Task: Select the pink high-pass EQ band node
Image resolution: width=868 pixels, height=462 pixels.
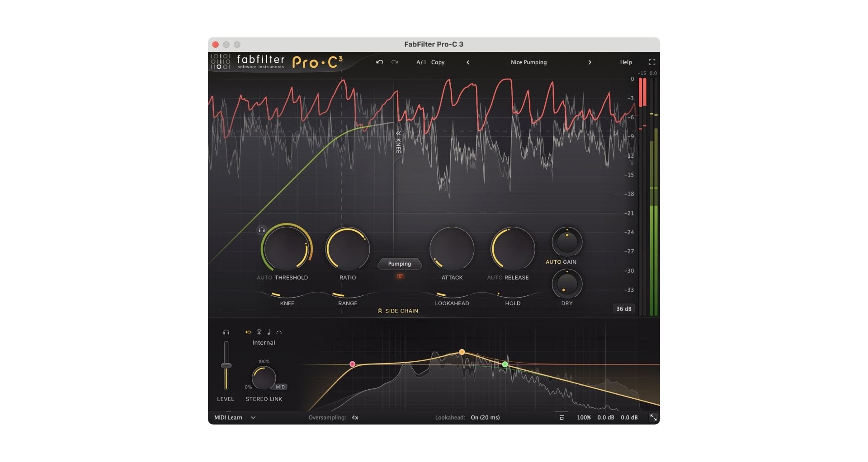Action: pyautogui.click(x=353, y=364)
